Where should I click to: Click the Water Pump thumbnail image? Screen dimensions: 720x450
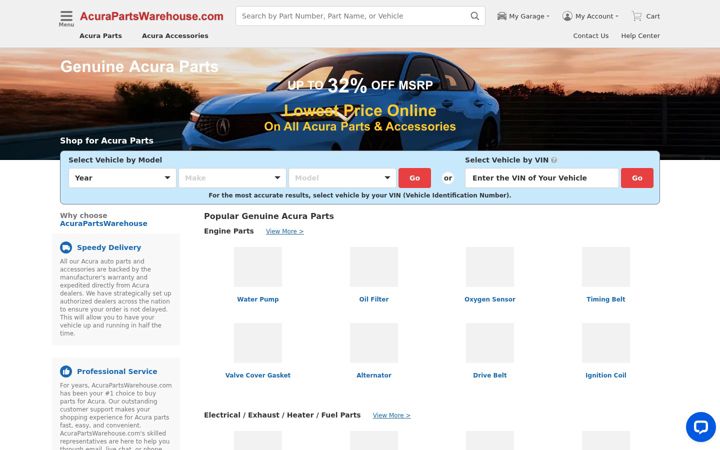click(x=258, y=267)
